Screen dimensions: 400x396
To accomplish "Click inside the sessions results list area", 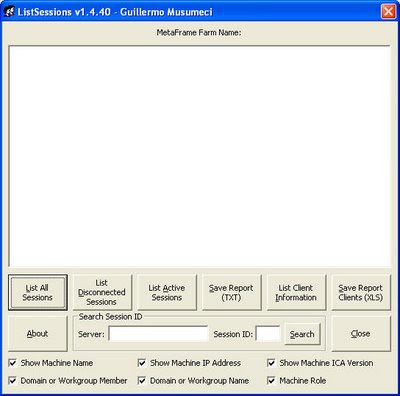I will click(199, 156).
